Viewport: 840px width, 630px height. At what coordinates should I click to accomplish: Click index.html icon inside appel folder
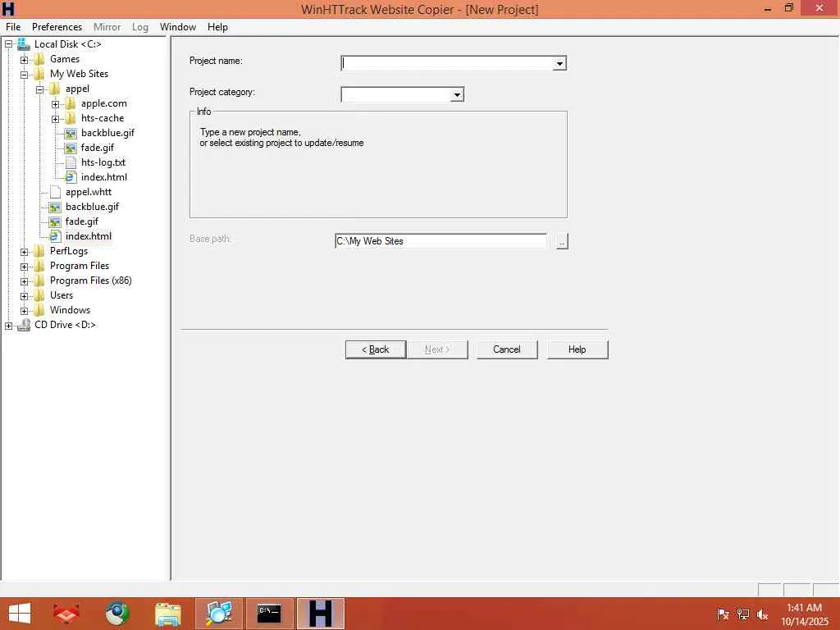point(71,177)
